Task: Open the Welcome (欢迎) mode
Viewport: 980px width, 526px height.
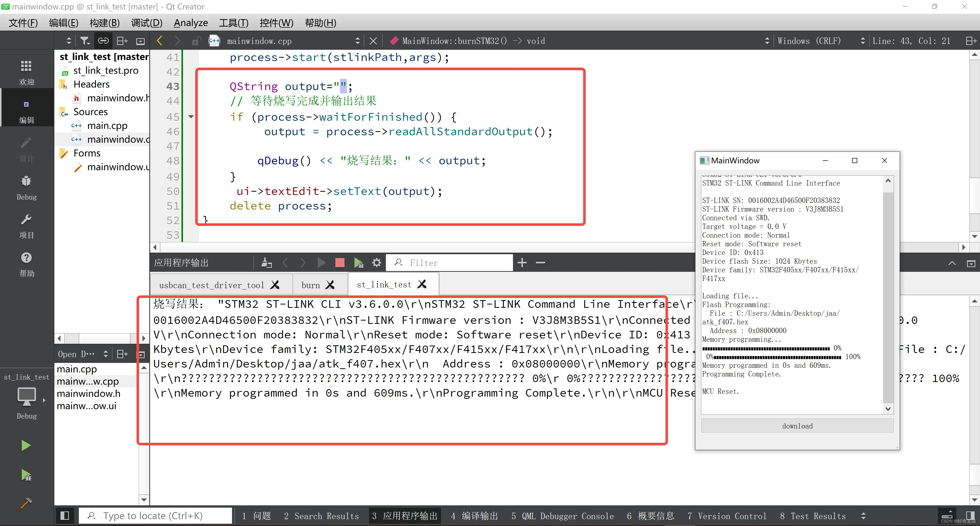Action: [26, 72]
